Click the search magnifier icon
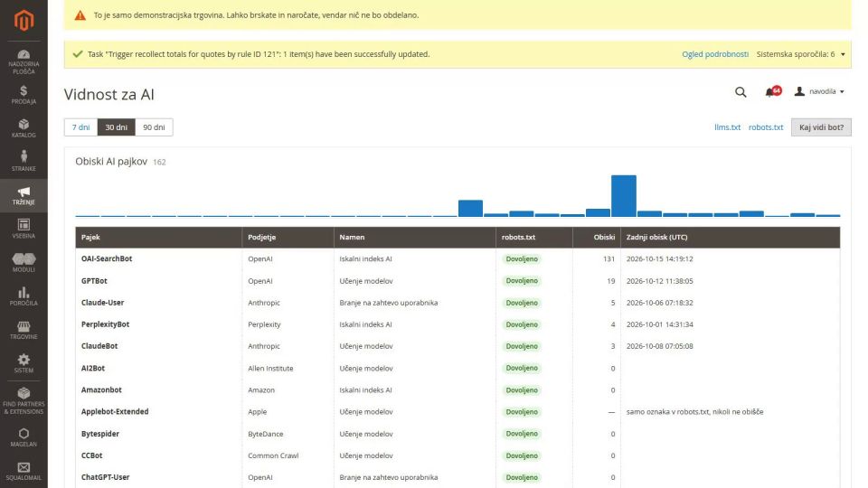 (x=741, y=92)
